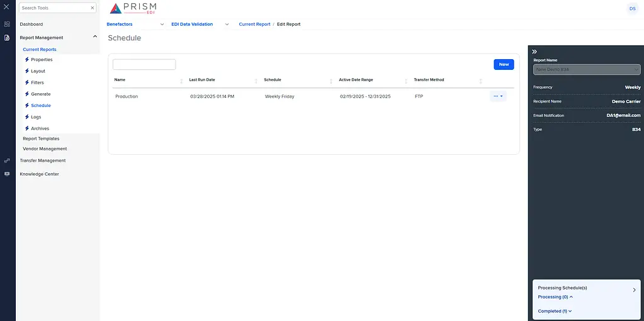
Task: Click the Weekly Friday cell
Action: tap(280, 96)
